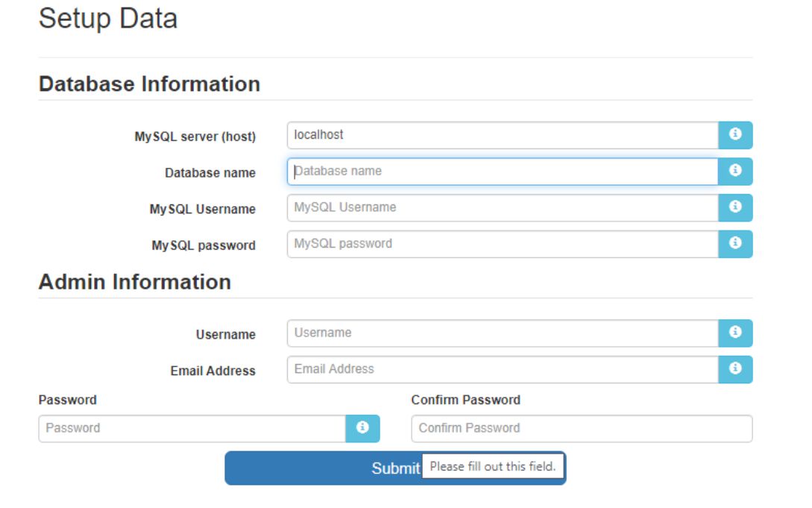Click the 'Database name' field label
The width and height of the screenshot is (812, 508).
210,173
